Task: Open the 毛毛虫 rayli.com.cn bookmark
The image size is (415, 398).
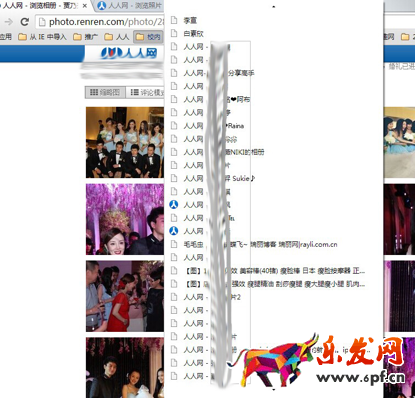Action: point(254,244)
